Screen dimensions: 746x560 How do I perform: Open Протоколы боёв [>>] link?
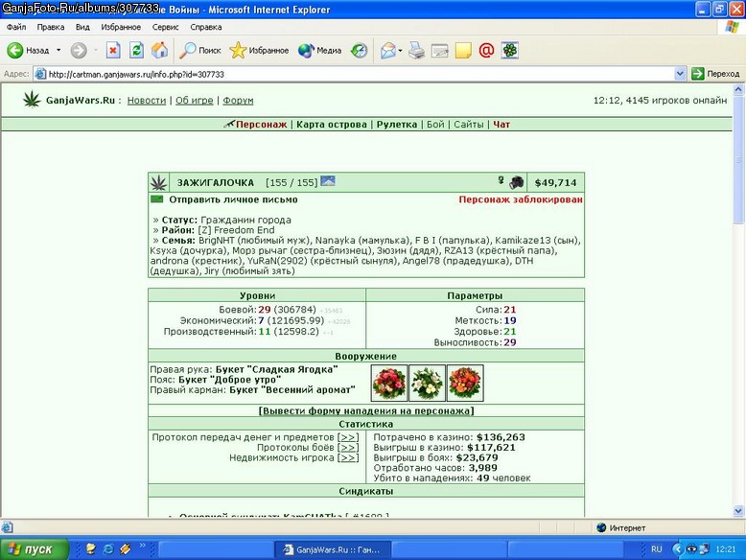348,447
